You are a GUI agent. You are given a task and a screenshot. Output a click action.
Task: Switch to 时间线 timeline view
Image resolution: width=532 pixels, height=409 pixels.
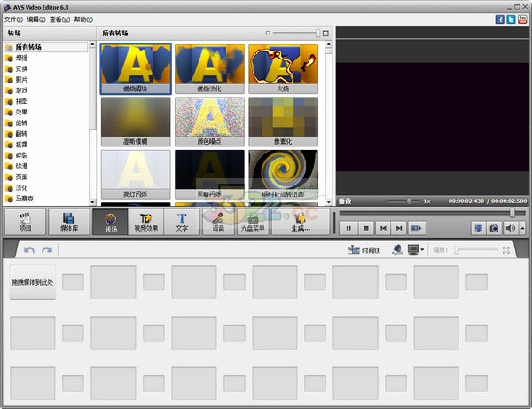pyautogui.click(x=364, y=250)
